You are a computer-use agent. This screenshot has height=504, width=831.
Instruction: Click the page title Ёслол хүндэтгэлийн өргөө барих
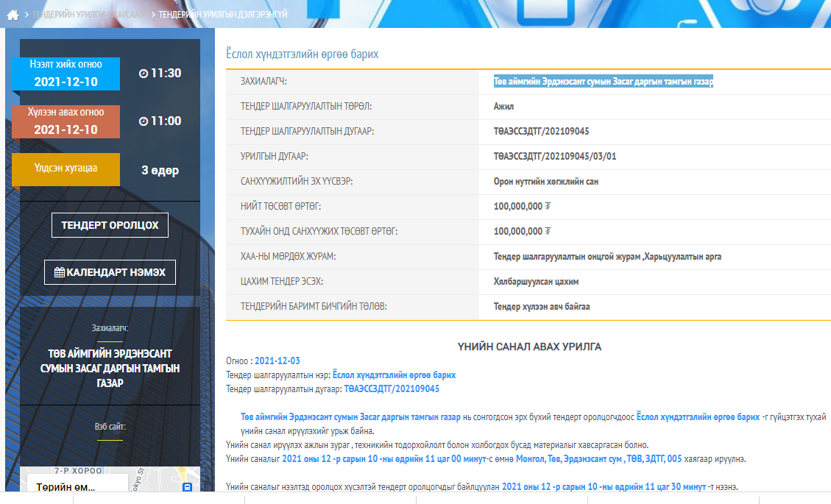pyautogui.click(x=302, y=54)
